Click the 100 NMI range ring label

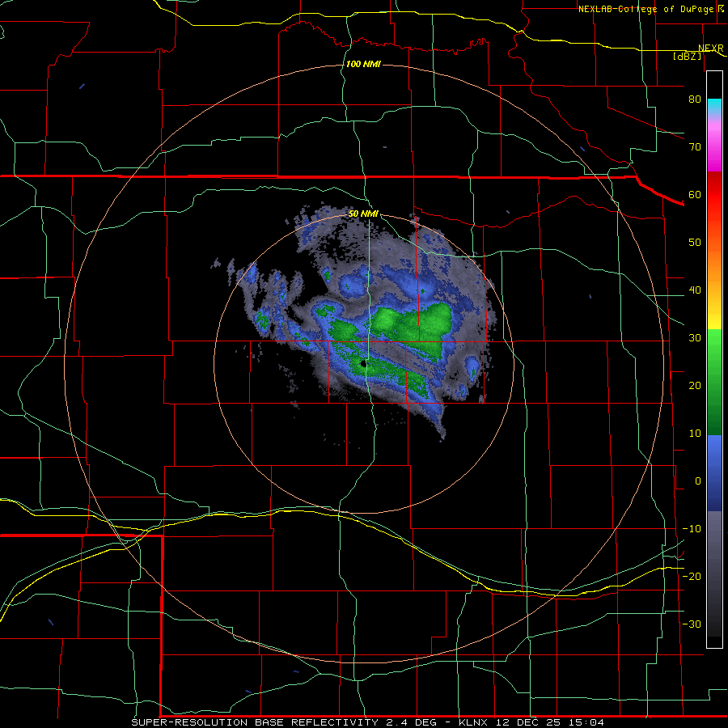363,64
